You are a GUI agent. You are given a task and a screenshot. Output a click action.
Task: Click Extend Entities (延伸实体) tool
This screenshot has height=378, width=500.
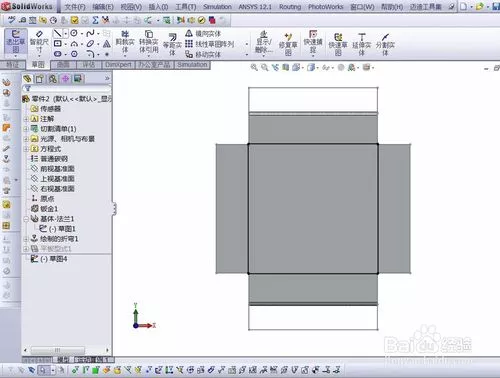coord(362,44)
